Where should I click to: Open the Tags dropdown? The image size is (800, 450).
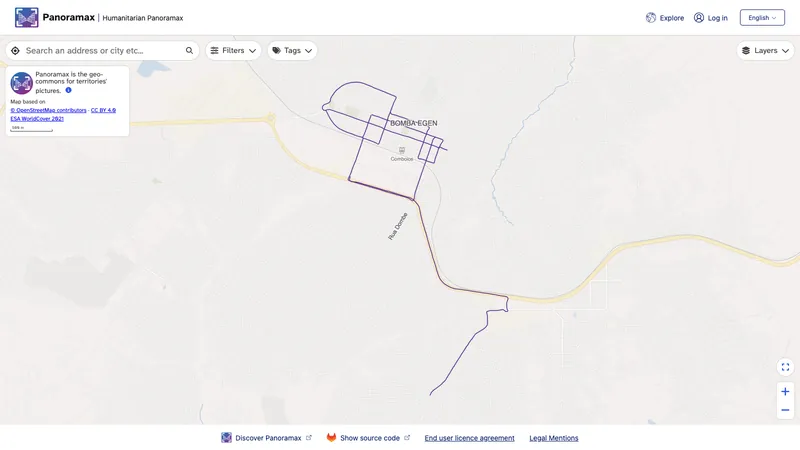coord(292,51)
